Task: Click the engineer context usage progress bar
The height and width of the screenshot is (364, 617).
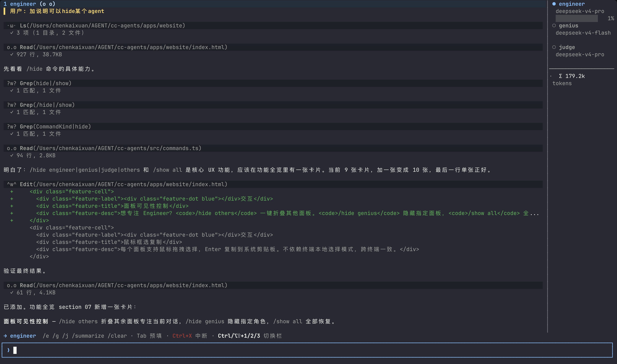Action: coord(577,18)
